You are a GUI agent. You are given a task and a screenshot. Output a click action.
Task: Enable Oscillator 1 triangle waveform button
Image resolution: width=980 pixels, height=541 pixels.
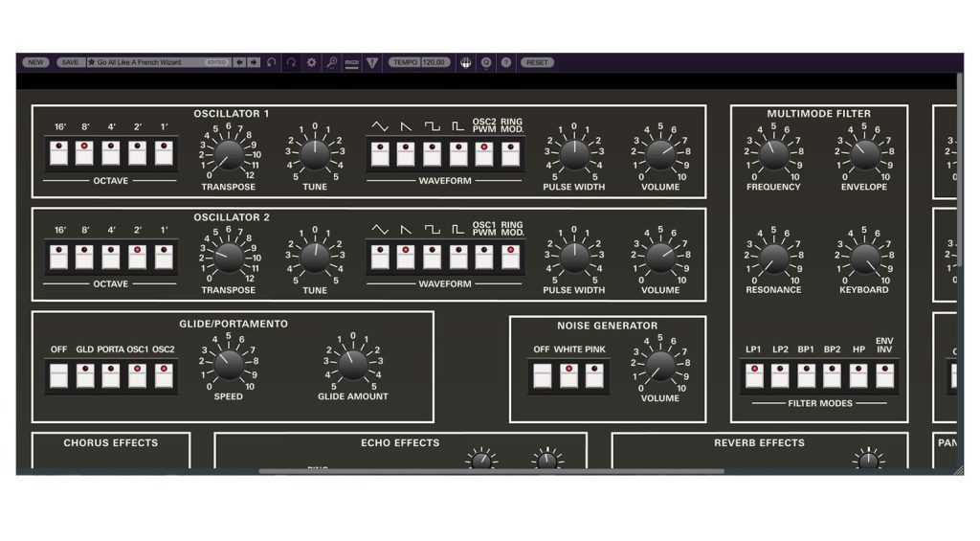tap(380, 154)
